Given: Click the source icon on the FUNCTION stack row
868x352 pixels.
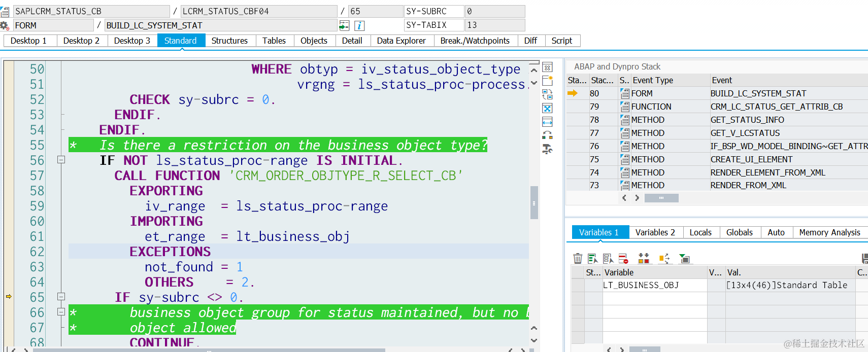Looking at the screenshot, I should pos(625,107).
